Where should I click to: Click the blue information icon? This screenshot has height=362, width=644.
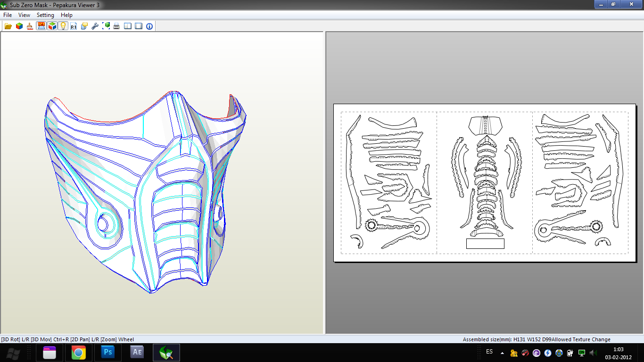pos(149,26)
